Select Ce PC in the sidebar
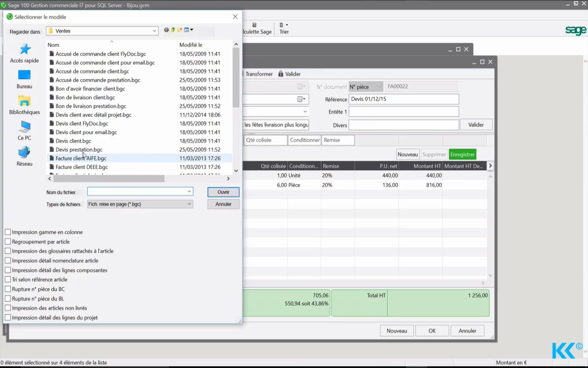This screenshot has width=588, height=368. 24,131
